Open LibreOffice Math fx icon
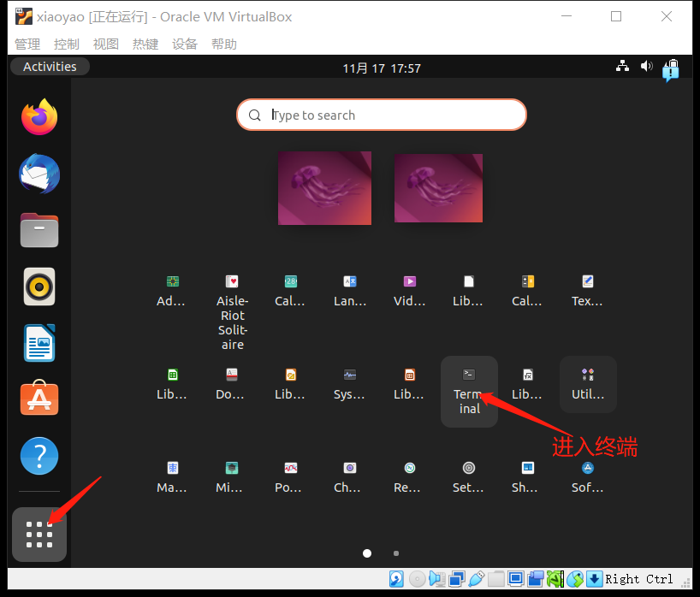 (528, 384)
